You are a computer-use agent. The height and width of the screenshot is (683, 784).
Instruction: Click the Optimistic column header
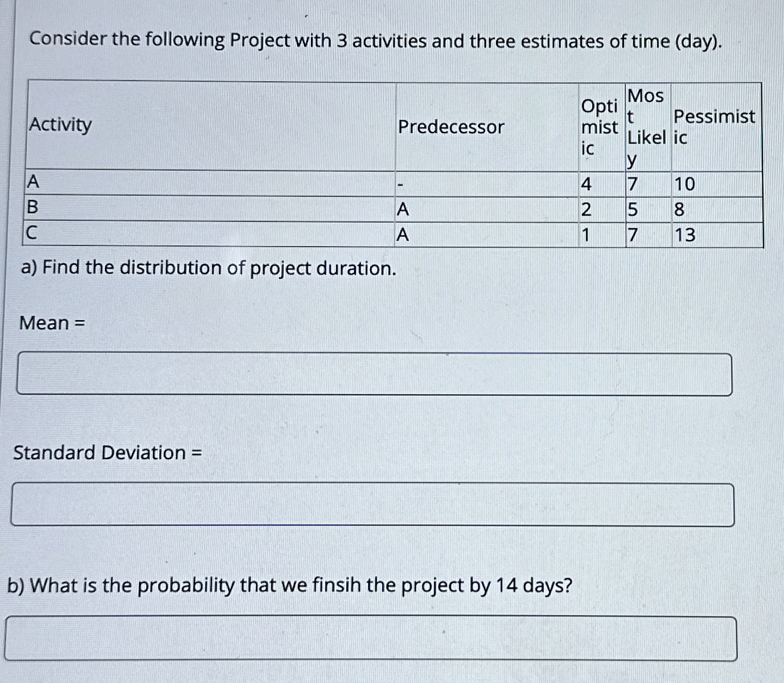(x=598, y=125)
